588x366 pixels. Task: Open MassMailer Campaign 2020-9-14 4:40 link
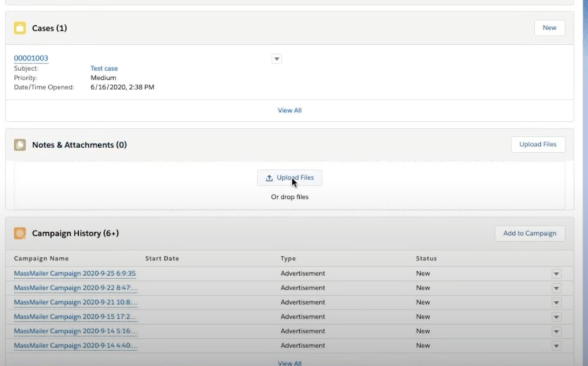[x=75, y=345]
